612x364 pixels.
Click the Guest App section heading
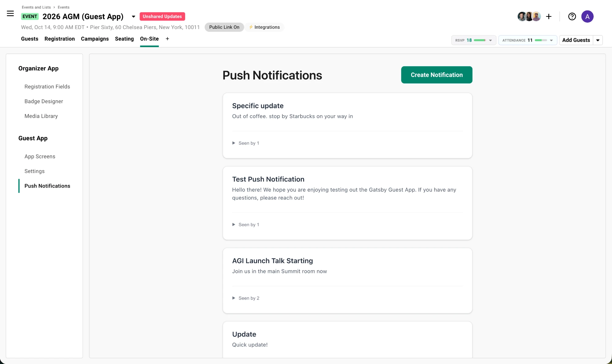click(x=33, y=138)
